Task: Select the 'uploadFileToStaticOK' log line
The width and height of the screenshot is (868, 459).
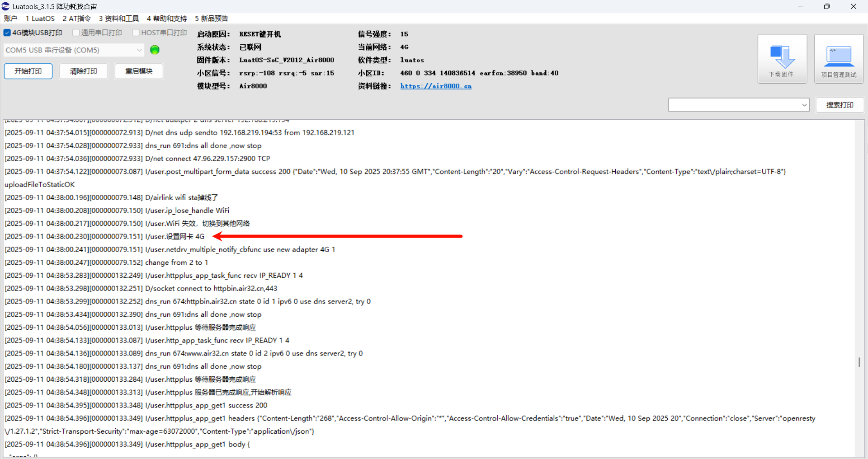Action: pyautogui.click(x=40, y=184)
